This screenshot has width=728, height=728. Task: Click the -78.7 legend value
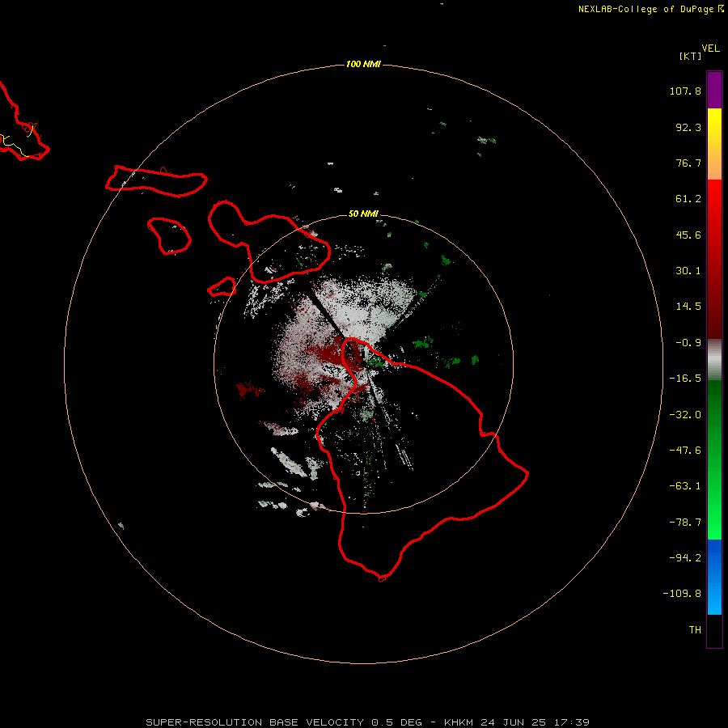[685, 523]
